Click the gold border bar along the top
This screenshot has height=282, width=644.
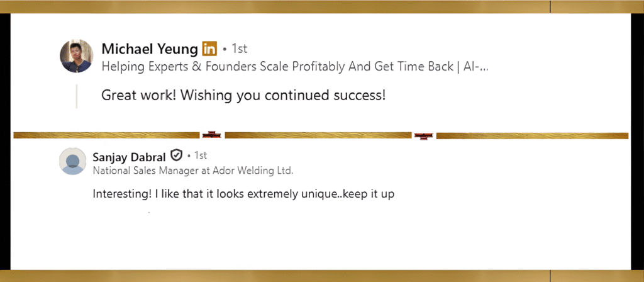322,6
